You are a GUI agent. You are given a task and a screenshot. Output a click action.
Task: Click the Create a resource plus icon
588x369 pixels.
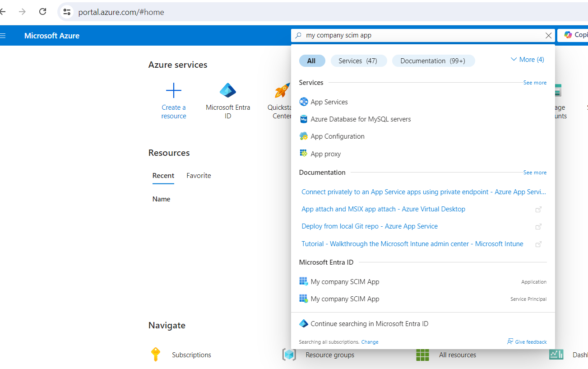[174, 91]
